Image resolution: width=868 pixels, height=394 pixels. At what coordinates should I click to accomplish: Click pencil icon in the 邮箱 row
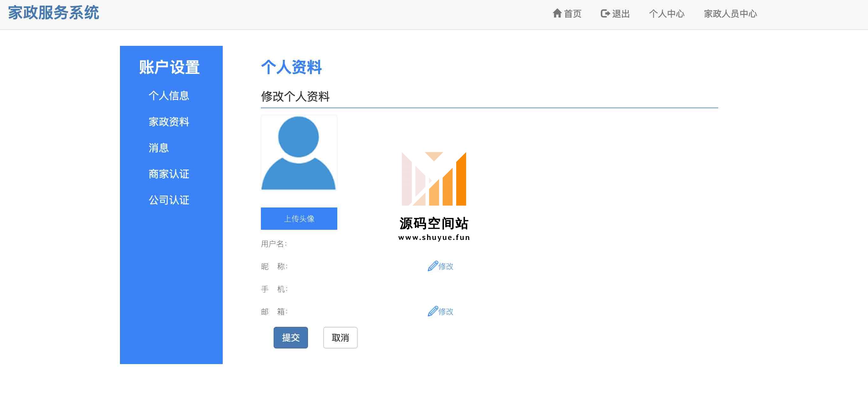coord(432,311)
